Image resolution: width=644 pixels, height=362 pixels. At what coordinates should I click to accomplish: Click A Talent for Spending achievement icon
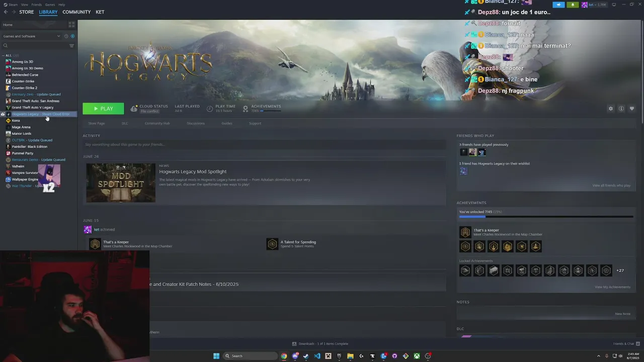pyautogui.click(x=272, y=244)
